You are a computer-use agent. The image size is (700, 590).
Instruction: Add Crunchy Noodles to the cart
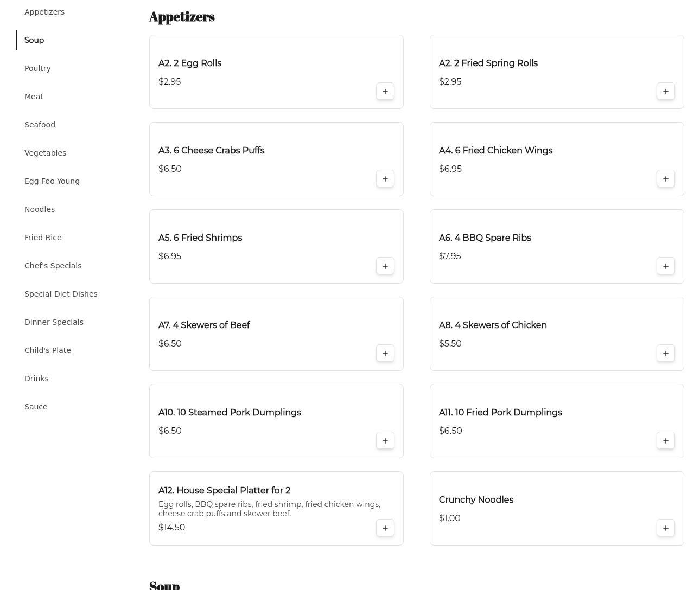pos(665,528)
